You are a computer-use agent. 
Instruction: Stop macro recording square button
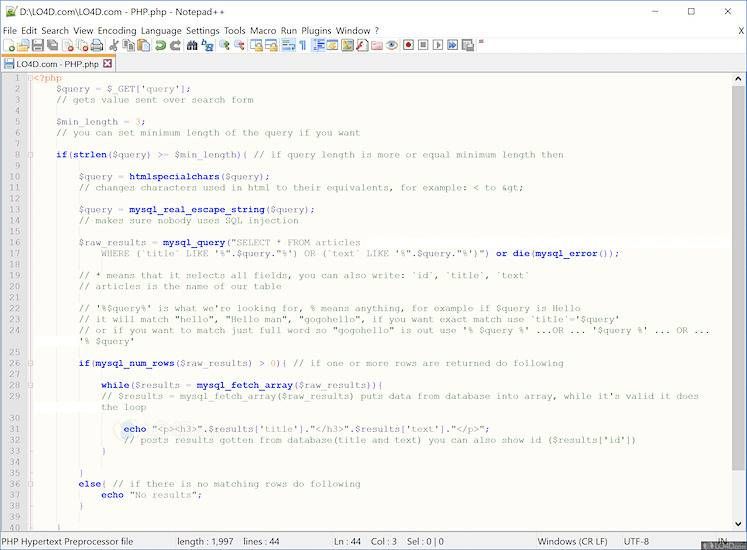tap(423, 45)
